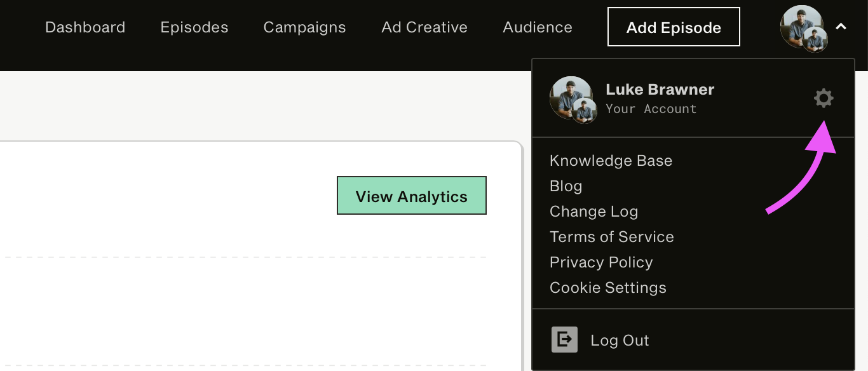Go to the Episodes section
This screenshot has width=868, height=371.
click(x=194, y=27)
